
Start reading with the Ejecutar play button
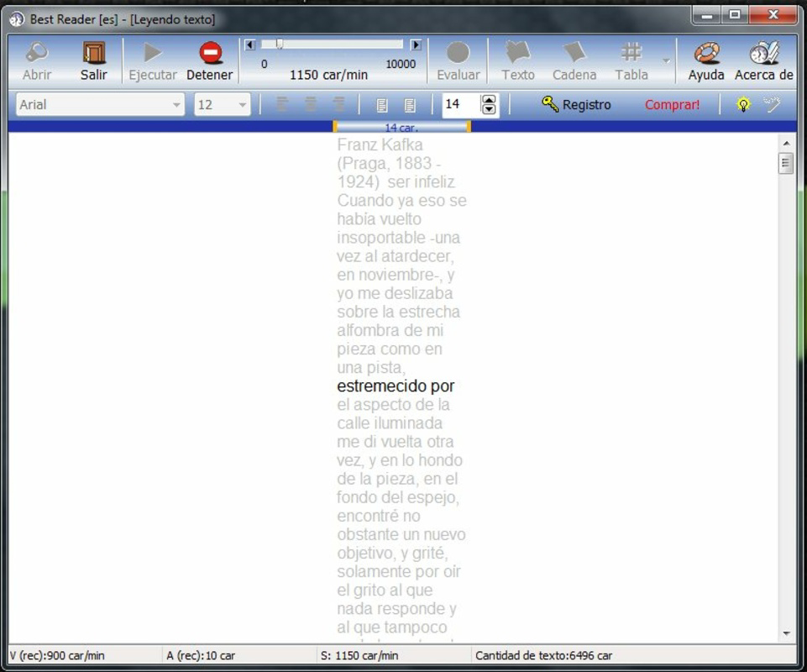coord(152,61)
